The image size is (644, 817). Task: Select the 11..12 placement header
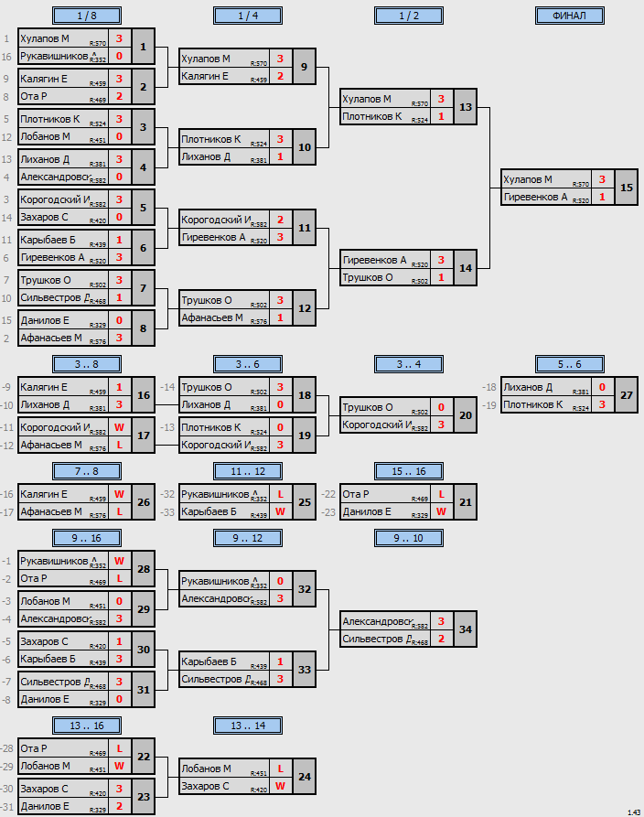pos(248,471)
